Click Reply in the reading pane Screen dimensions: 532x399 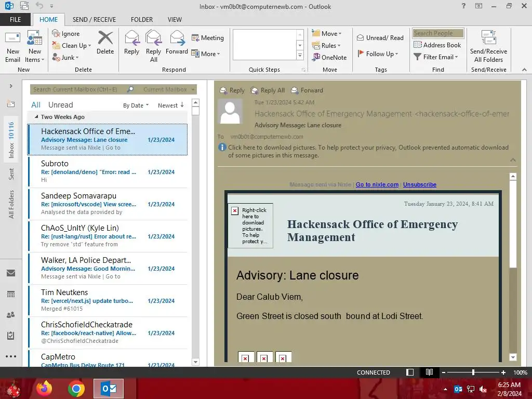coord(232,90)
